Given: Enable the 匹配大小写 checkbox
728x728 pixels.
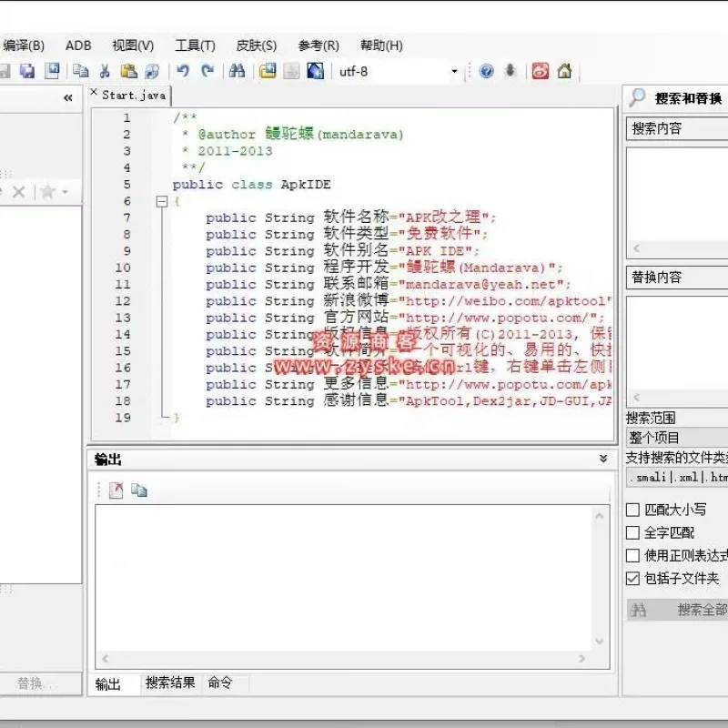Looking at the screenshot, I should click(632, 510).
